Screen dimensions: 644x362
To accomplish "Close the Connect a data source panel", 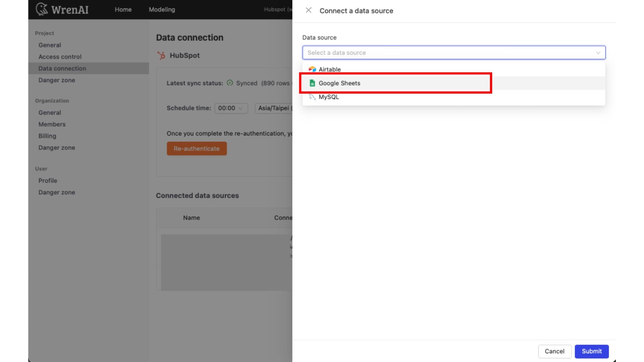I will 309,10.
